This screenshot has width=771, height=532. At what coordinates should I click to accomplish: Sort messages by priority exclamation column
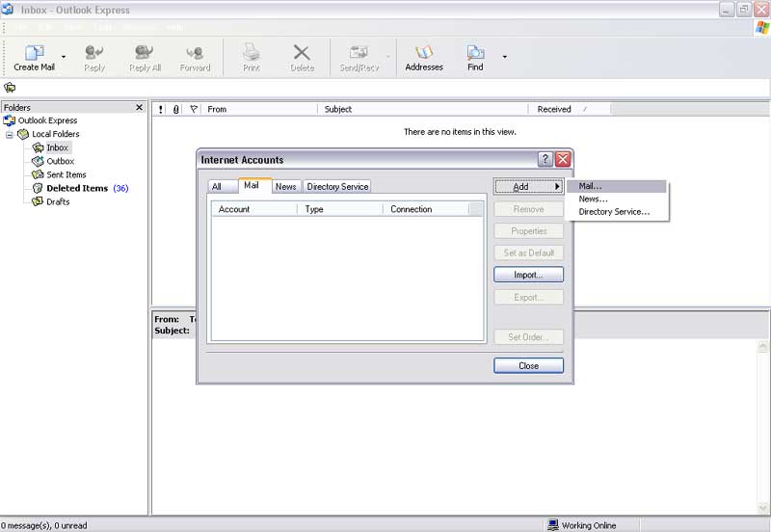(x=161, y=109)
